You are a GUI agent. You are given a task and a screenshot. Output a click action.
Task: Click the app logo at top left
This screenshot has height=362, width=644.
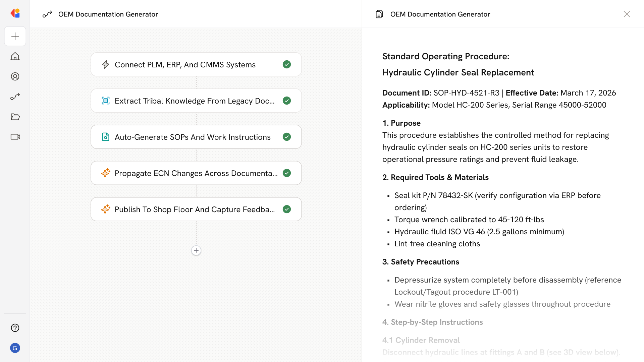[15, 13]
